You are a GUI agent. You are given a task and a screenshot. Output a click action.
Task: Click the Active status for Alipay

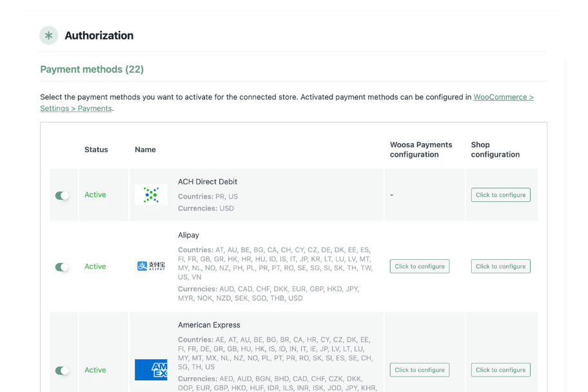tap(95, 266)
